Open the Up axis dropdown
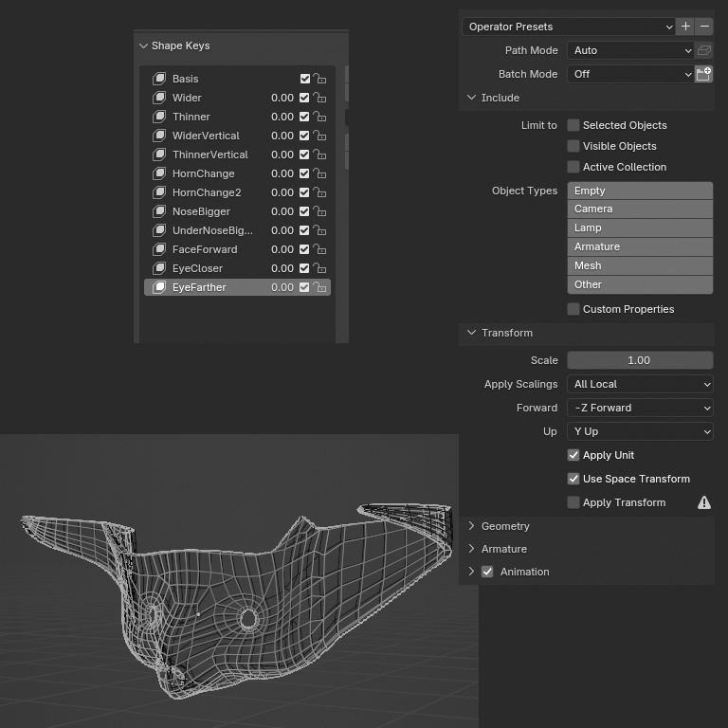 [x=640, y=431]
